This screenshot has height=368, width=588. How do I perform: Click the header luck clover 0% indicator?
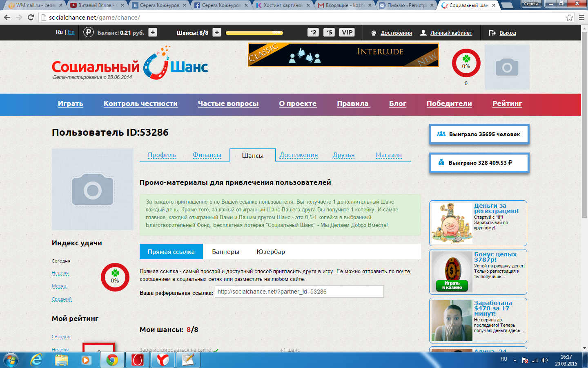(x=466, y=63)
